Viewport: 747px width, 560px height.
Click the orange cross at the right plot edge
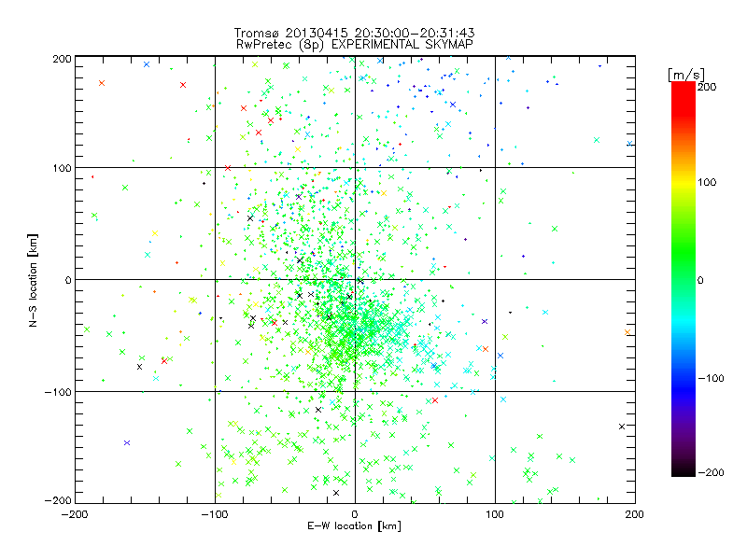[627, 332]
